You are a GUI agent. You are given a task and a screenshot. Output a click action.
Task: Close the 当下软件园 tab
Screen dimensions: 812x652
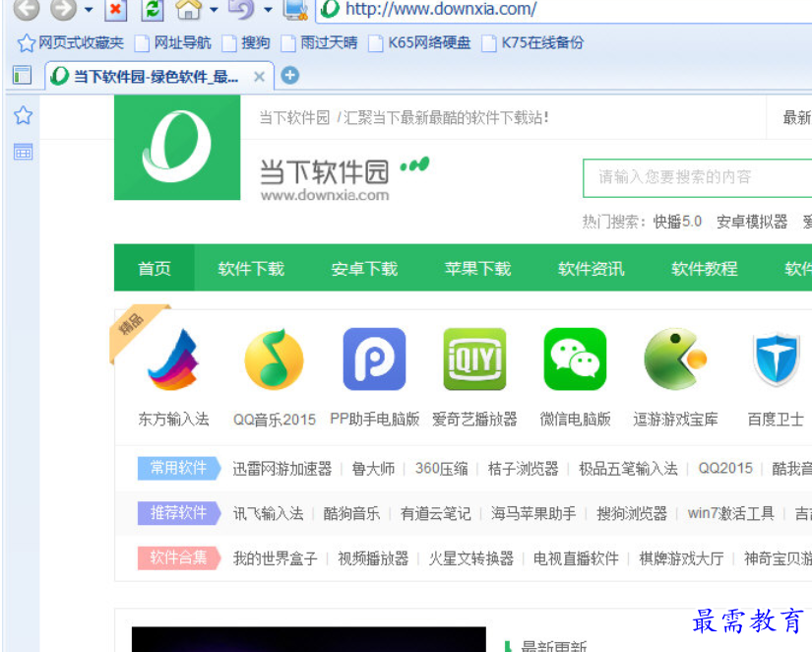coord(260,77)
